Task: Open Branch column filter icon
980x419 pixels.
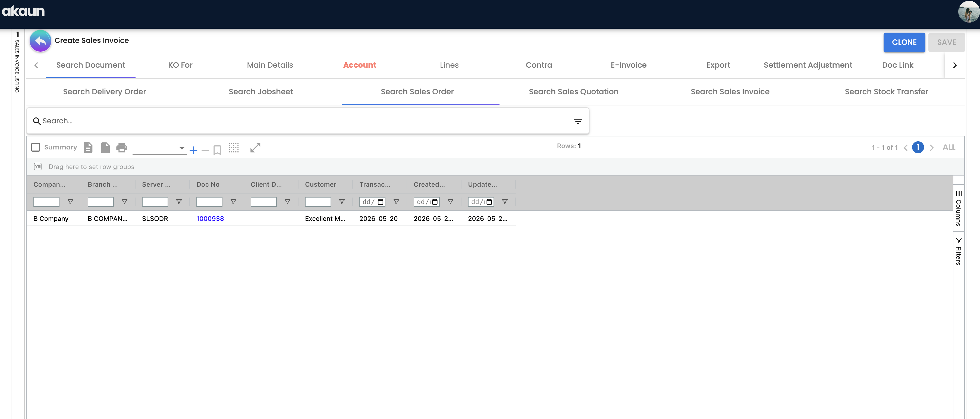Action: [x=124, y=202]
